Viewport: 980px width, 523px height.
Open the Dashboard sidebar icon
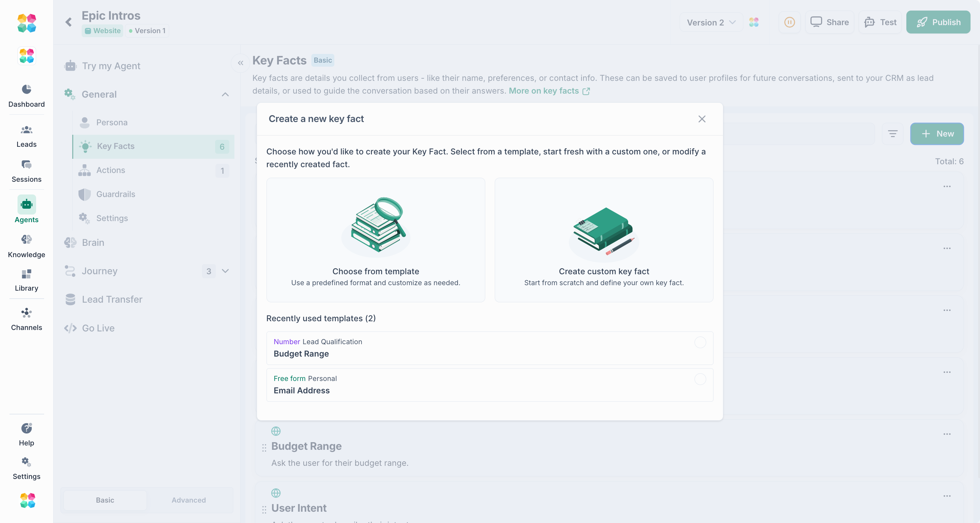26,90
